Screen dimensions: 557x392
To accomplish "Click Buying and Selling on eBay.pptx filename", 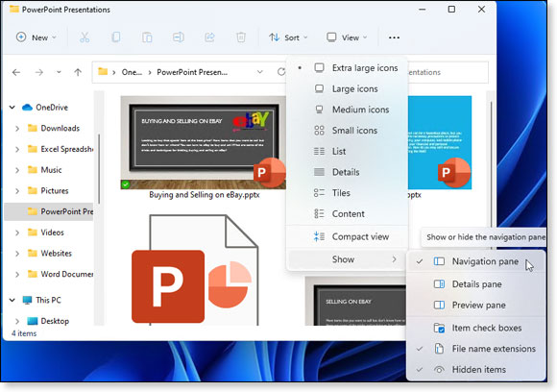I will click(x=205, y=195).
